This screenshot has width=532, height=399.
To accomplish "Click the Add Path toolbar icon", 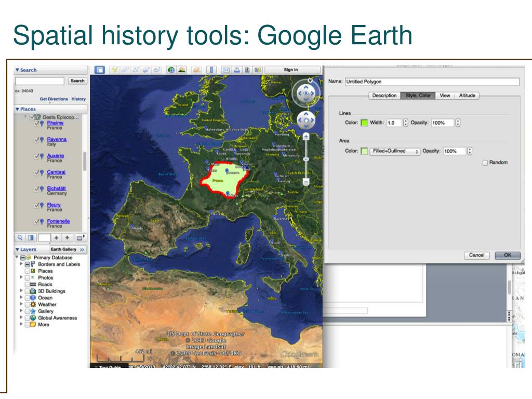I will (136, 70).
